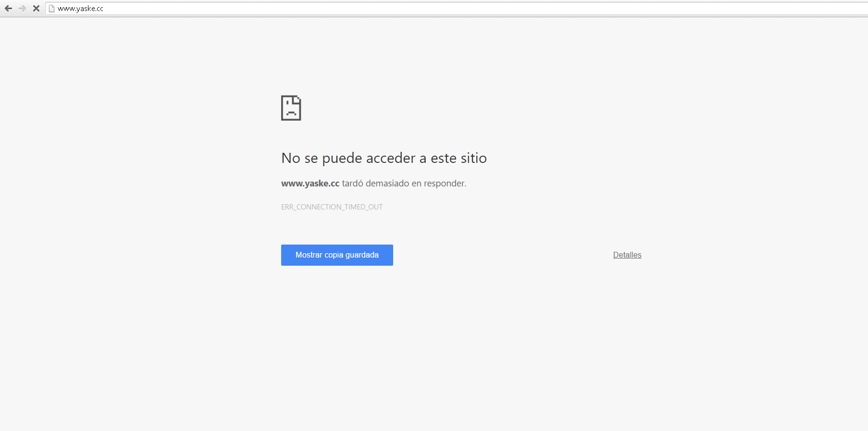Viewport: 868px width, 431px height.
Task: Click the page icon in the address bar
Action: [51, 8]
